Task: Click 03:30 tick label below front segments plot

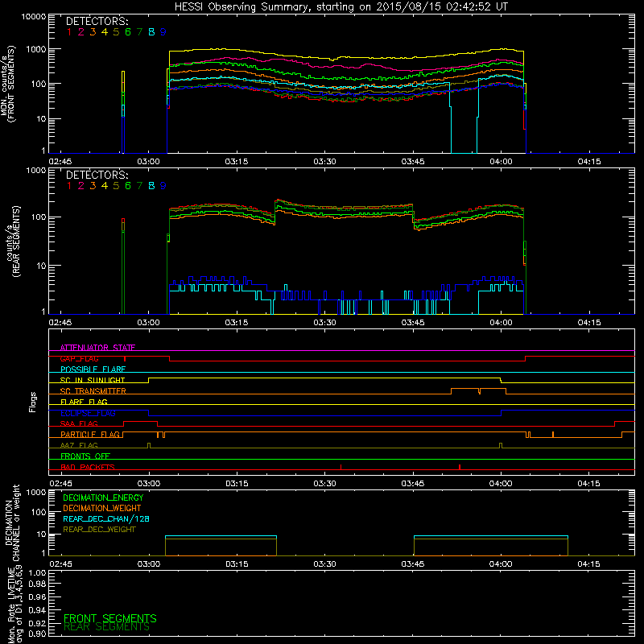Action: click(324, 162)
